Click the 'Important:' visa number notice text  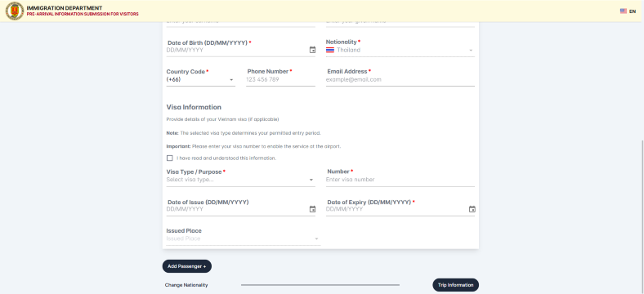(x=254, y=146)
